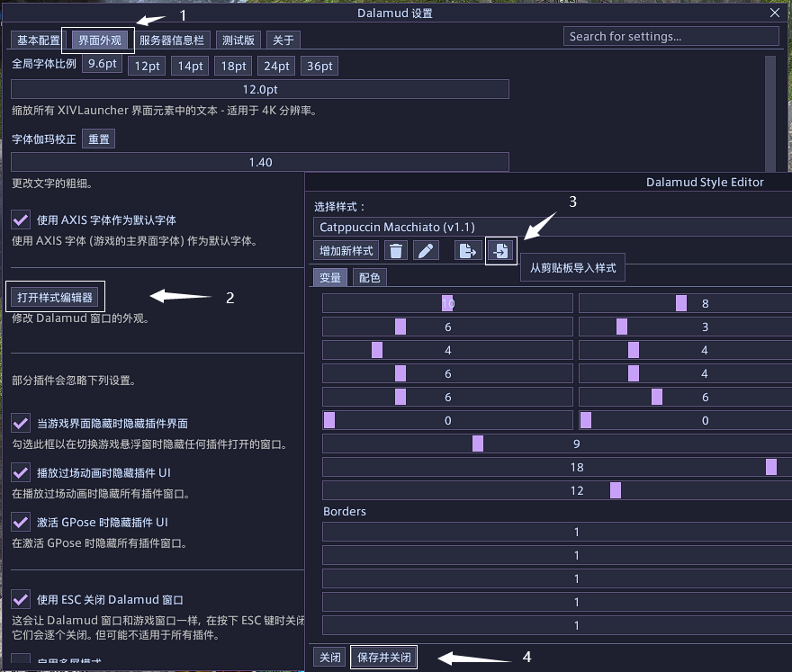Click 保存并关闭 to save and close
792x672 pixels.
click(384, 658)
